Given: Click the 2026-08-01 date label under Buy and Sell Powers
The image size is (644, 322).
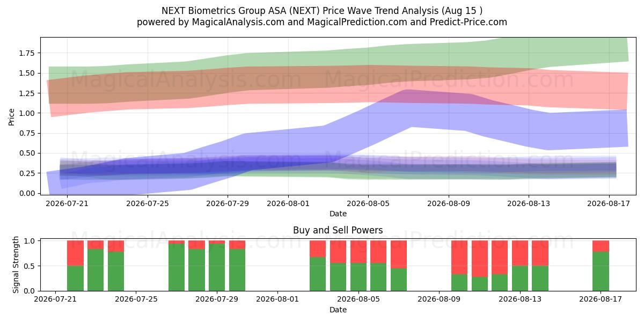Looking at the screenshot, I should pyautogui.click(x=277, y=299).
